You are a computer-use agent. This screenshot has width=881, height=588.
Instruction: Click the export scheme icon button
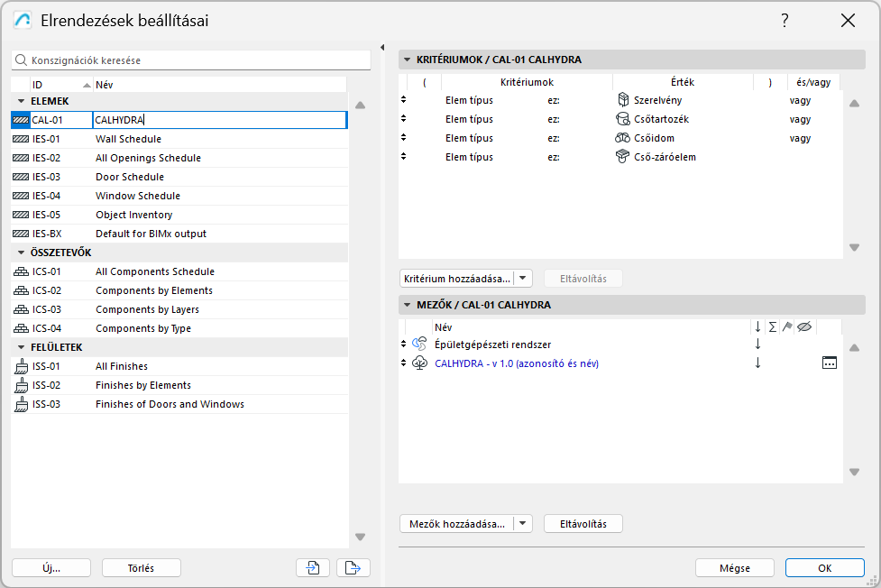(353, 567)
